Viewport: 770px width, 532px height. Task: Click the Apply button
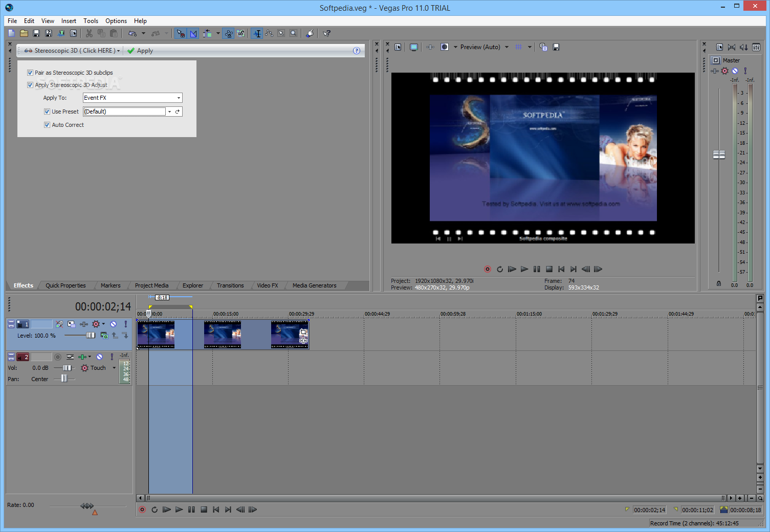[140, 51]
